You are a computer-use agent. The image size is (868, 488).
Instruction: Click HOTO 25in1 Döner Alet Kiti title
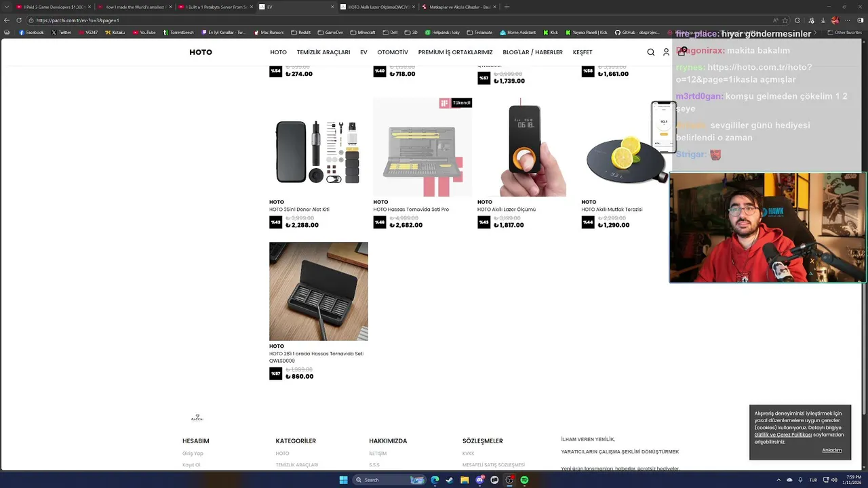pyautogui.click(x=299, y=209)
